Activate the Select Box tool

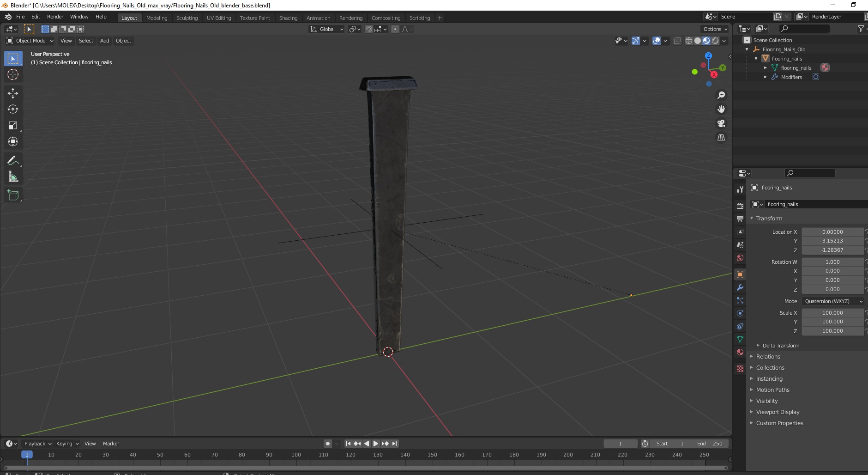(x=13, y=58)
